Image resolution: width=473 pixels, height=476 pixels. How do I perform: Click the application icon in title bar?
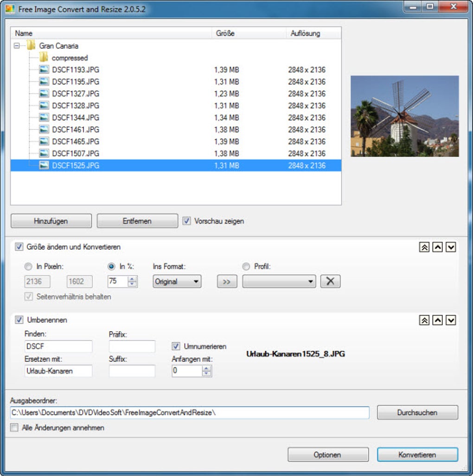10,9
